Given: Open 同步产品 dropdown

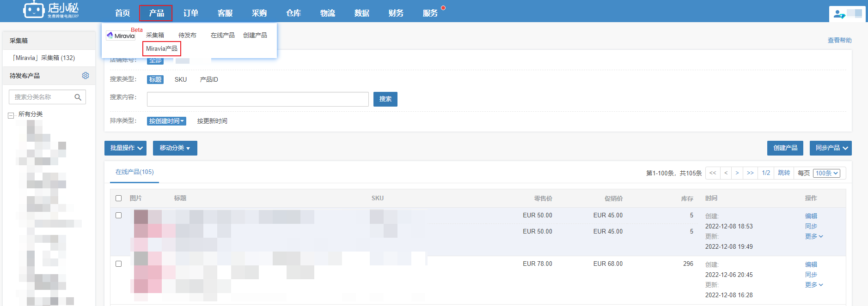Looking at the screenshot, I should (x=831, y=148).
